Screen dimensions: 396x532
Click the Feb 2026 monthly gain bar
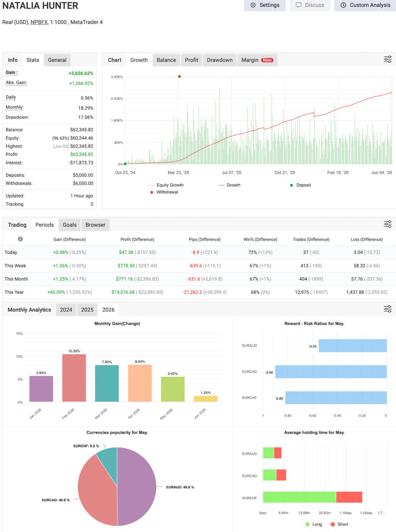coord(74,378)
